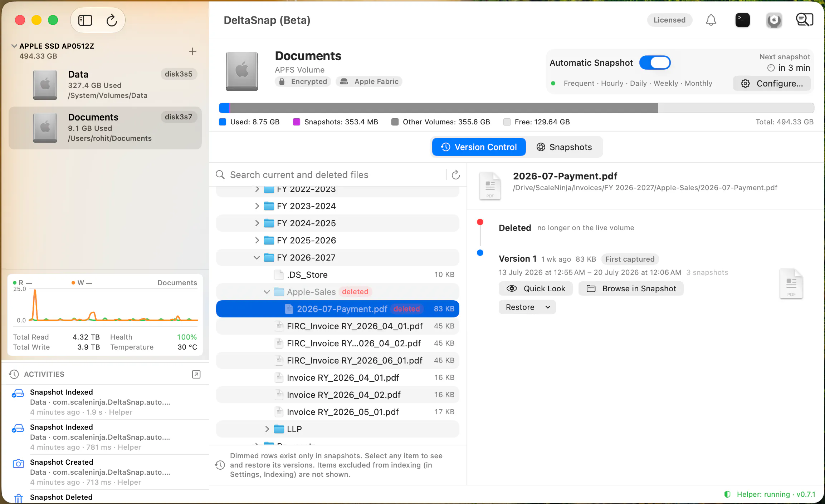This screenshot has width=825, height=504.
Task: Click the First captured tag
Action: pyautogui.click(x=630, y=259)
